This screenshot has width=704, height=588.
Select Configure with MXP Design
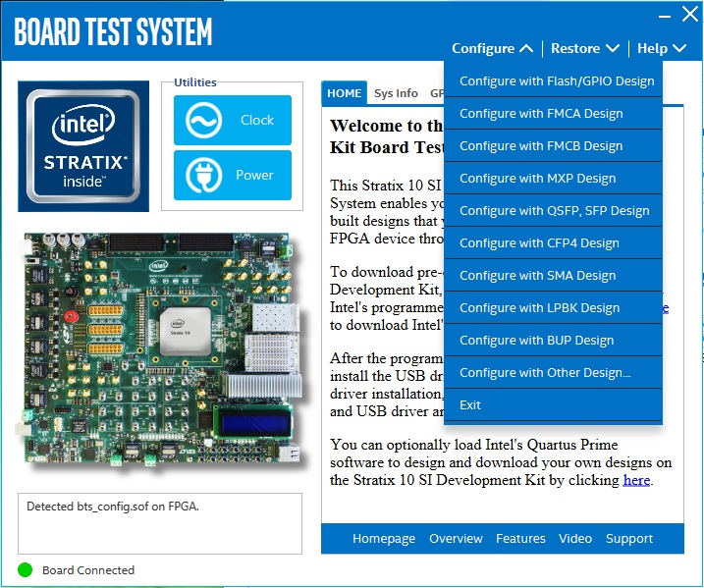point(553,179)
